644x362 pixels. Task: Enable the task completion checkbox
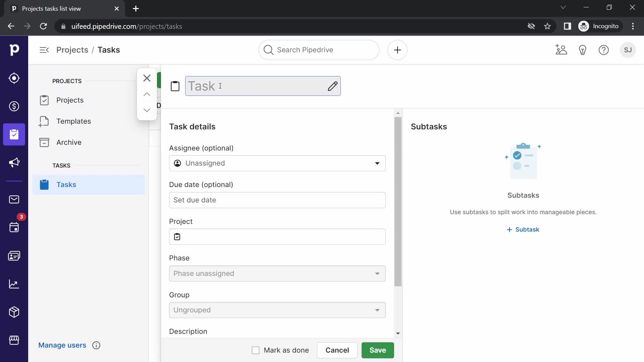[255, 350]
